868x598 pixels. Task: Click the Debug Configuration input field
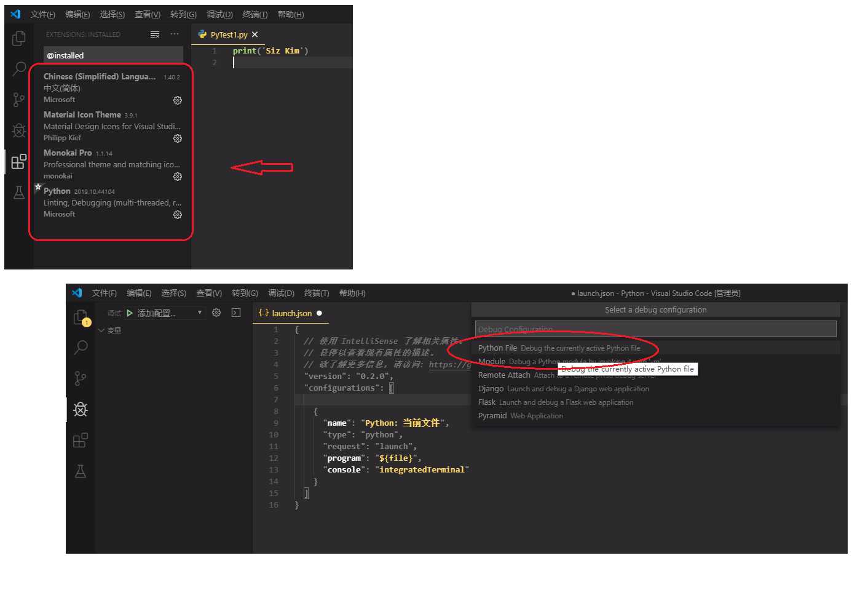[x=655, y=329]
